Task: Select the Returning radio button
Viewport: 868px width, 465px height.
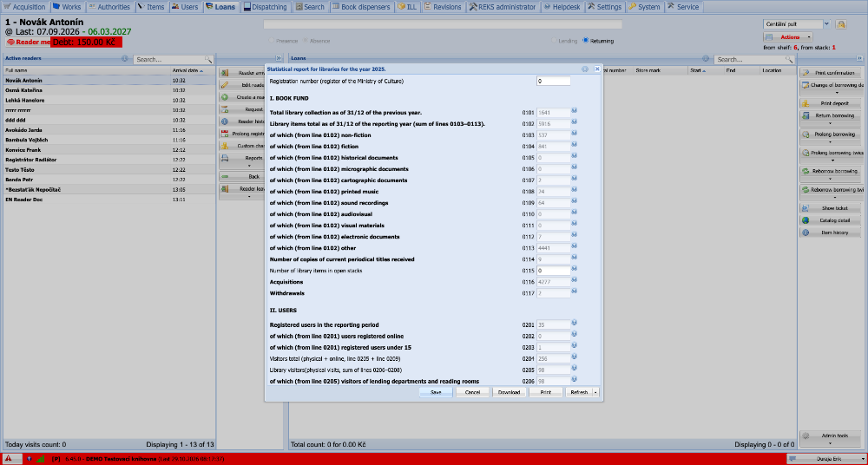Action: pos(586,41)
